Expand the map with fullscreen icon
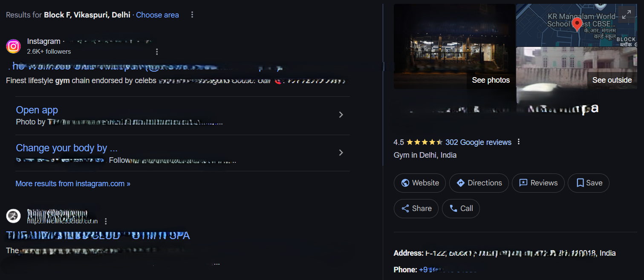This screenshot has height=280, width=644. (626, 14)
